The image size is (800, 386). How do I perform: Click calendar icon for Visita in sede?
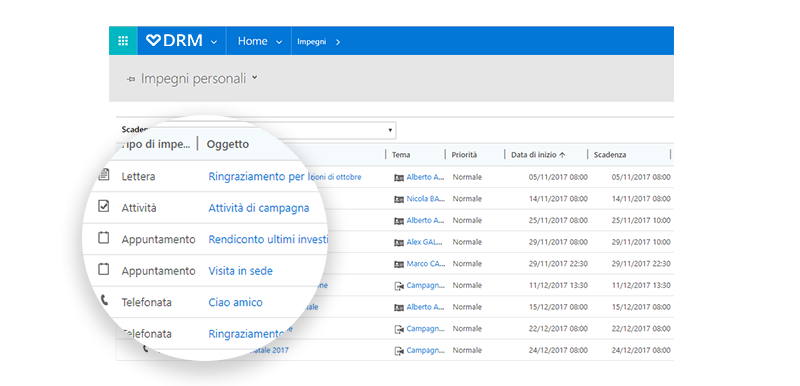coord(104,269)
